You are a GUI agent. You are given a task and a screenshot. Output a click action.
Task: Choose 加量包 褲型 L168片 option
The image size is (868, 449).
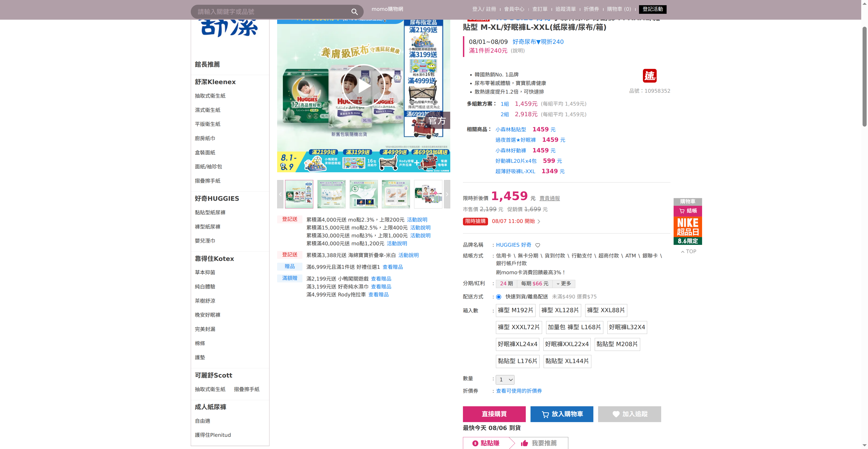coord(574,327)
